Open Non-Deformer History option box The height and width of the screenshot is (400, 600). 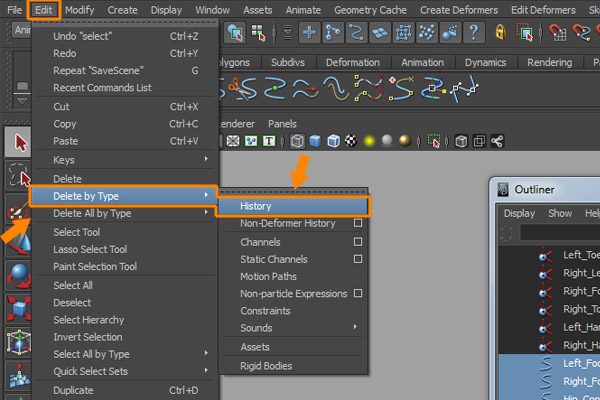[357, 224]
